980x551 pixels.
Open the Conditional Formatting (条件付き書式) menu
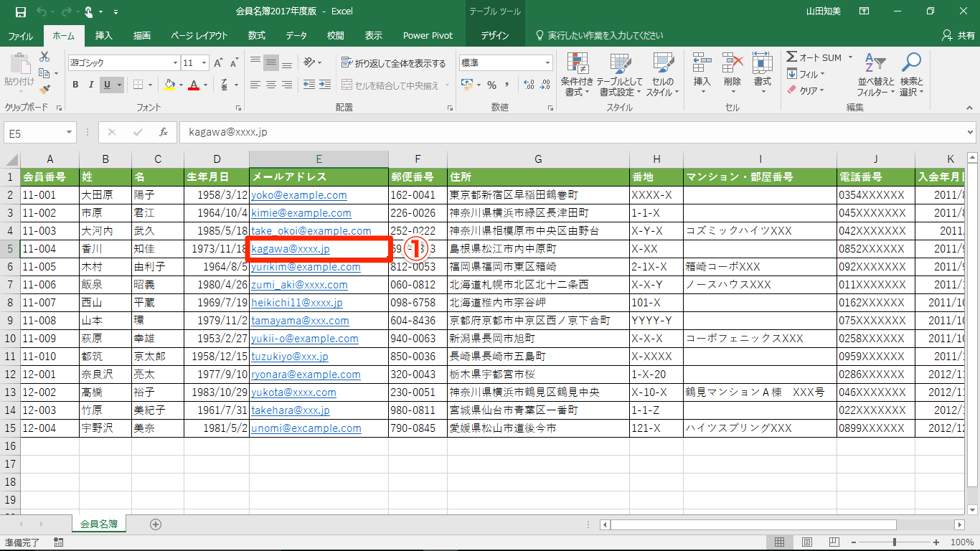click(x=577, y=75)
